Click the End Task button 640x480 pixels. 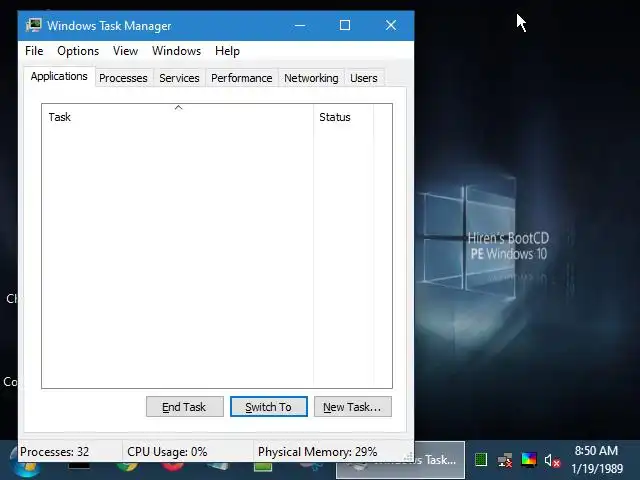(184, 407)
